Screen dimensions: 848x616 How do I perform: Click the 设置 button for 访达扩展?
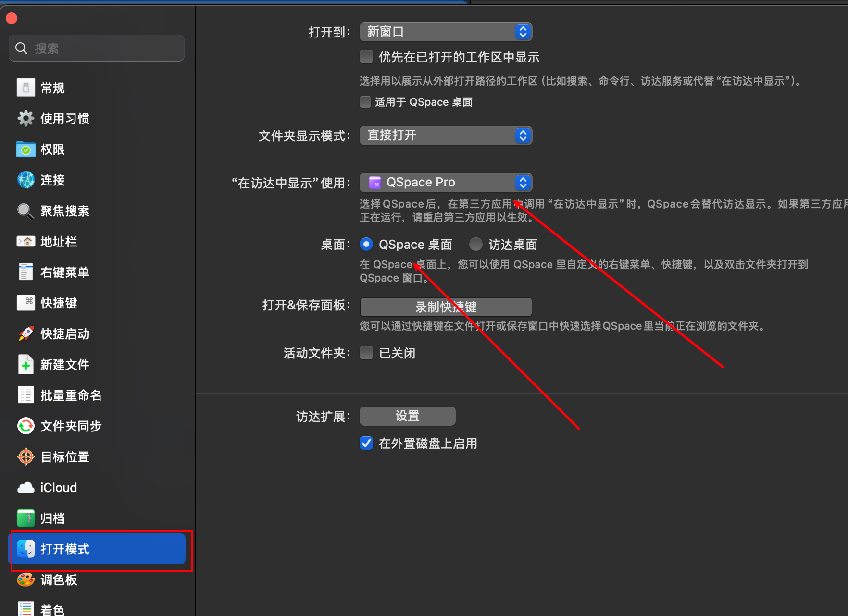407,416
